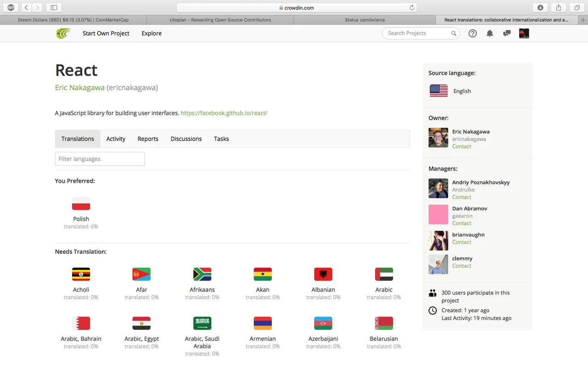Open the Explore menu item

click(152, 33)
